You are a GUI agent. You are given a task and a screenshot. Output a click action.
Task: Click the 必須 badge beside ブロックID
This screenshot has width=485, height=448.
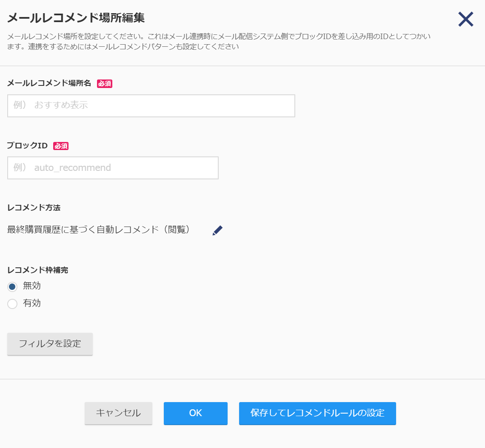pyautogui.click(x=60, y=146)
